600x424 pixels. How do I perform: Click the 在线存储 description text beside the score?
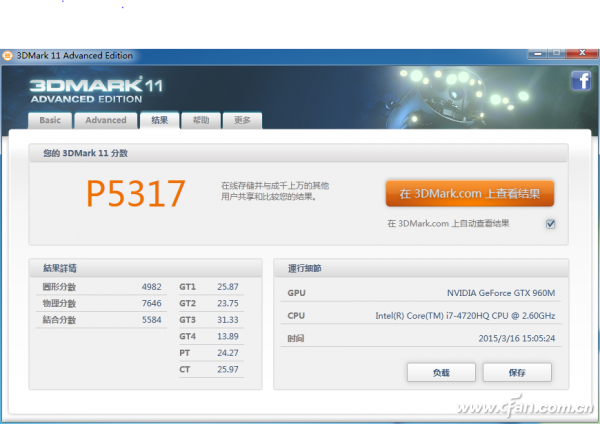pyautogui.click(x=275, y=191)
